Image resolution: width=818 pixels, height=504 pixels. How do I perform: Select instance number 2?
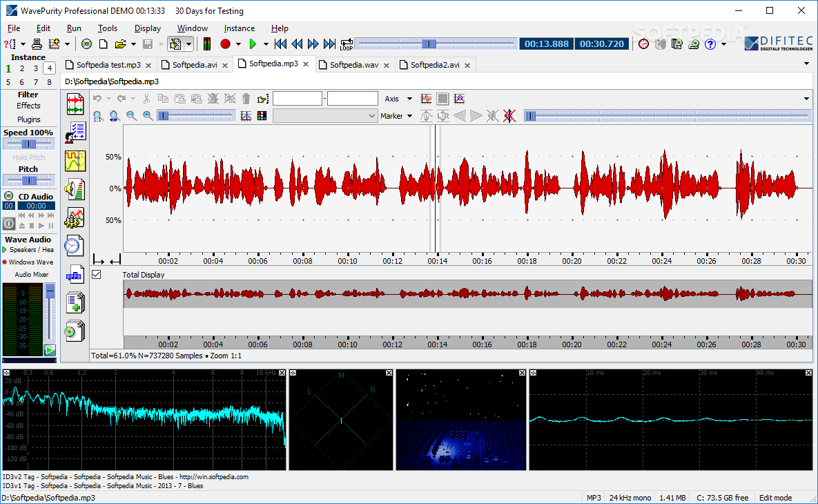pos(22,68)
